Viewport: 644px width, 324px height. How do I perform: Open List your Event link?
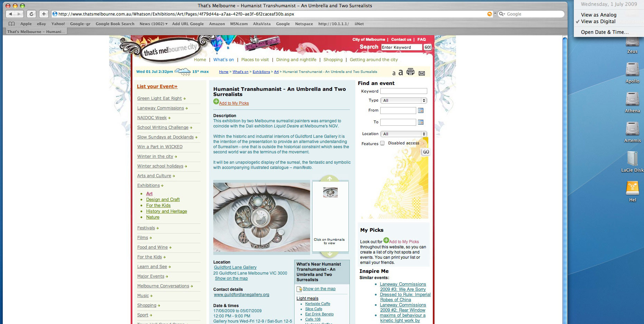coord(157,87)
